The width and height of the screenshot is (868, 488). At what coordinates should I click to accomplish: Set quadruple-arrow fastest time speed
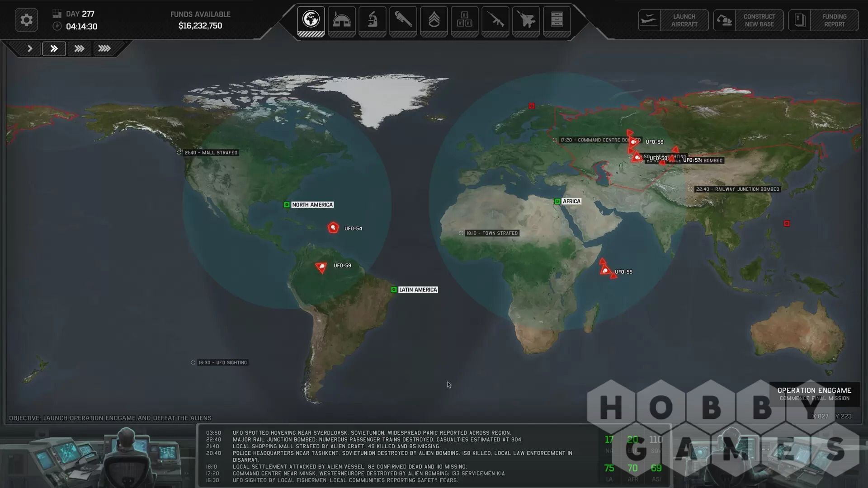(104, 48)
